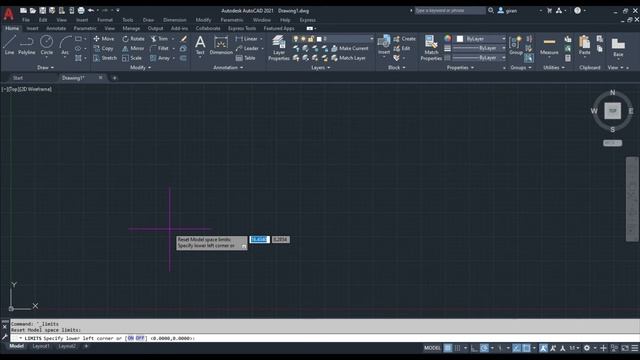Click the Stretch tool
The image size is (640, 360).
[105, 58]
